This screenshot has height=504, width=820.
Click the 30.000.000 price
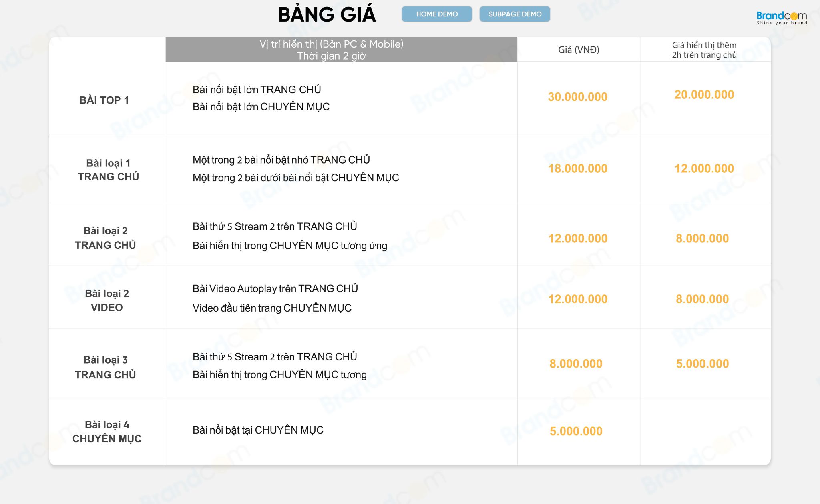click(577, 96)
